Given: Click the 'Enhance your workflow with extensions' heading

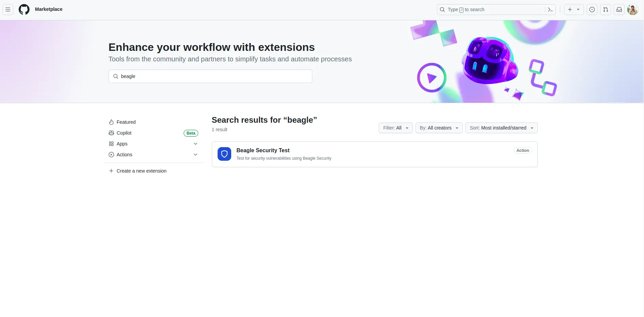Looking at the screenshot, I should (211, 47).
